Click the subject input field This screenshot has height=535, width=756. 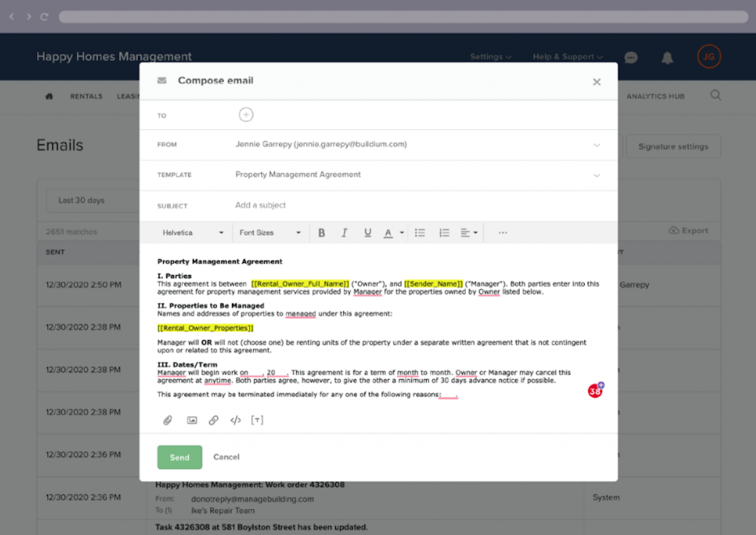[413, 205]
